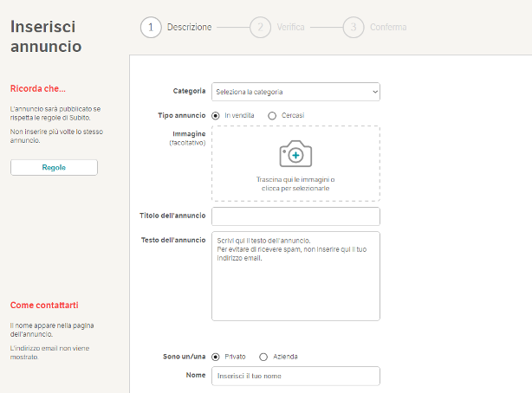Switch to the "Verifica" step label
The height and width of the screenshot is (393, 532).
pyautogui.click(x=290, y=28)
